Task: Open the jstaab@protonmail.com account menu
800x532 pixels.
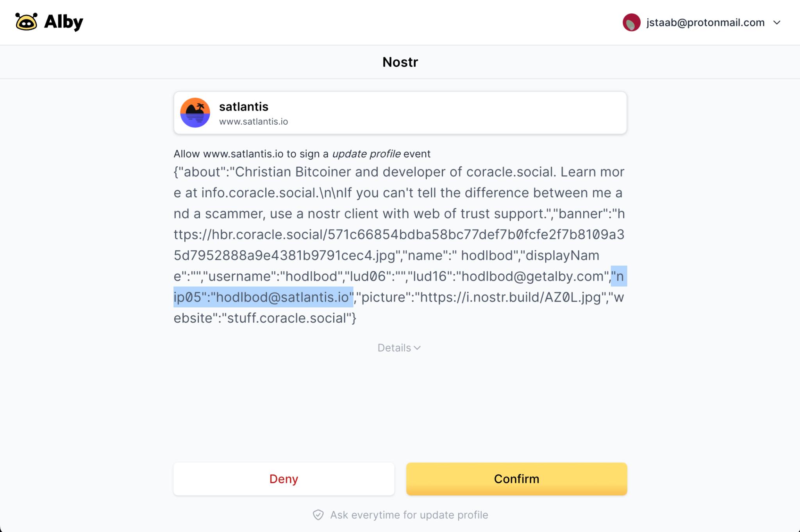Action: click(705, 23)
